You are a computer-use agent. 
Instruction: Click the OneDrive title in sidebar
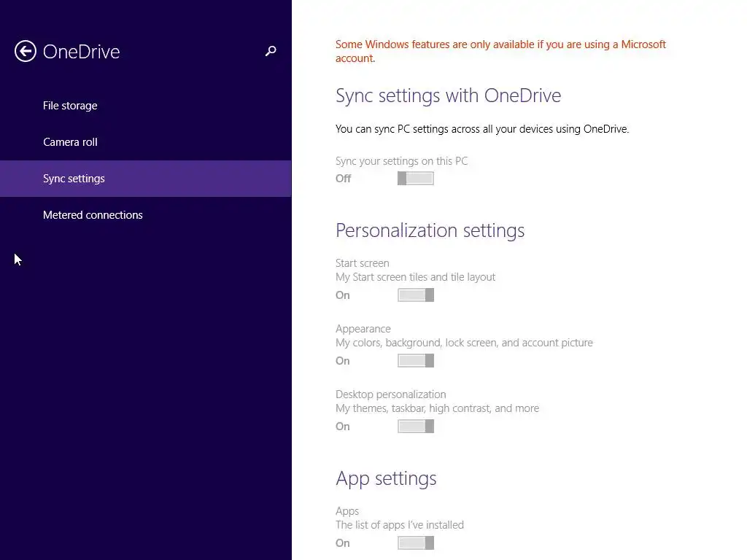click(81, 52)
